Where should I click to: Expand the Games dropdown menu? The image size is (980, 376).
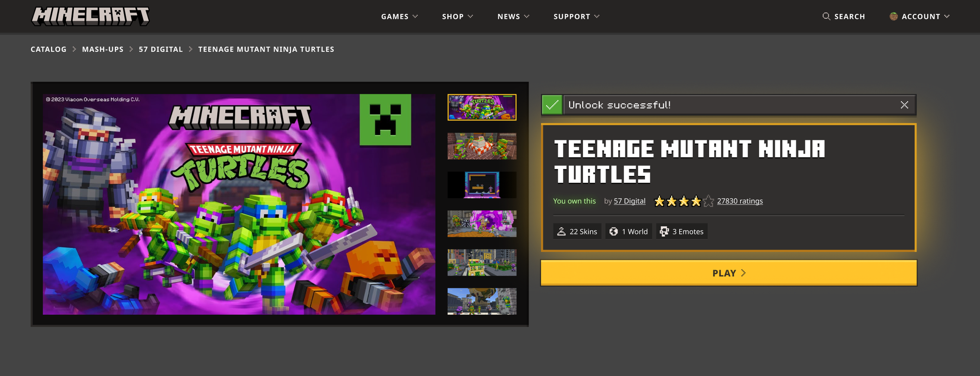click(x=399, y=16)
